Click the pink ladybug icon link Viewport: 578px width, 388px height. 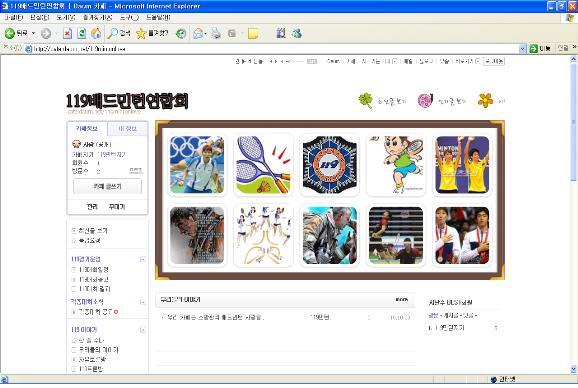click(425, 101)
